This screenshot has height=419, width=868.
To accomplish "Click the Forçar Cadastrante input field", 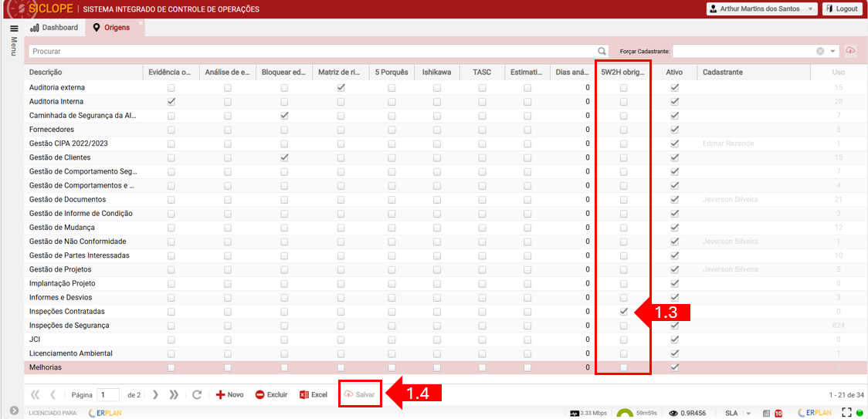I will [x=744, y=51].
